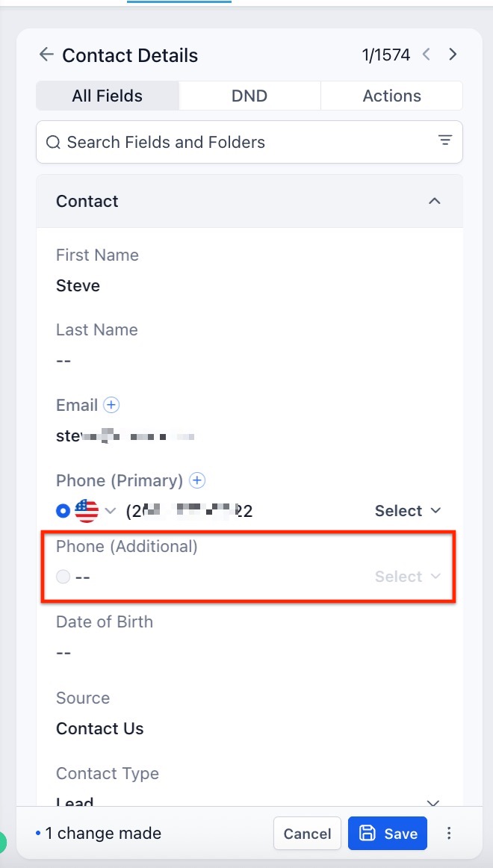Collapse the Contact section
493x868 pixels.
[x=434, y=201]
